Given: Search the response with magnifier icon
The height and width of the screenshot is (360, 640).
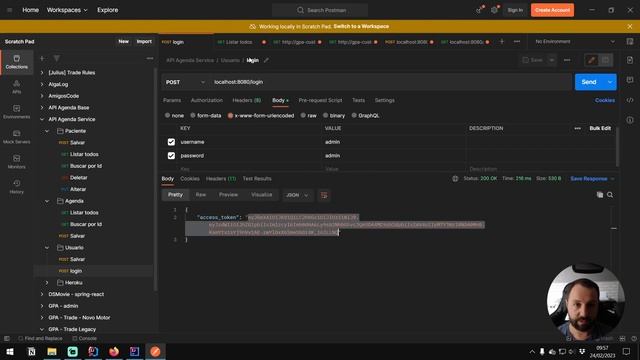Looking at the screenshot, I should pos(610,195).
